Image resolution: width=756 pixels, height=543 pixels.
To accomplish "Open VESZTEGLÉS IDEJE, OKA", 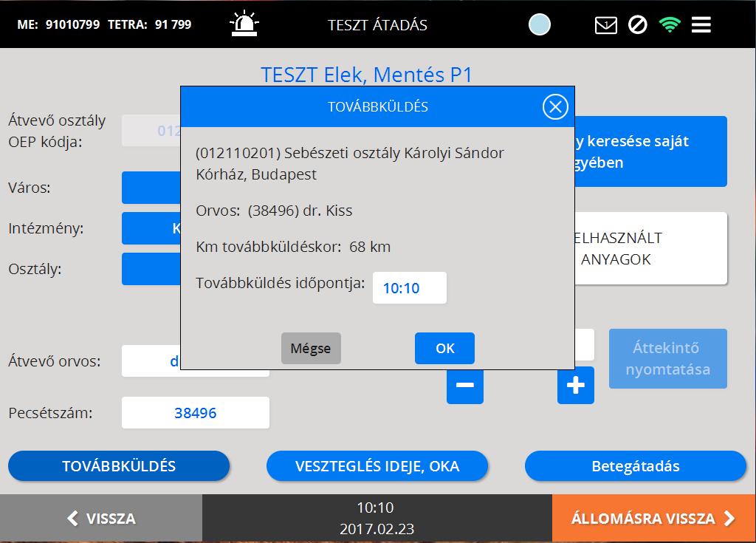I will pyautogui.click(x=377, y=465).
